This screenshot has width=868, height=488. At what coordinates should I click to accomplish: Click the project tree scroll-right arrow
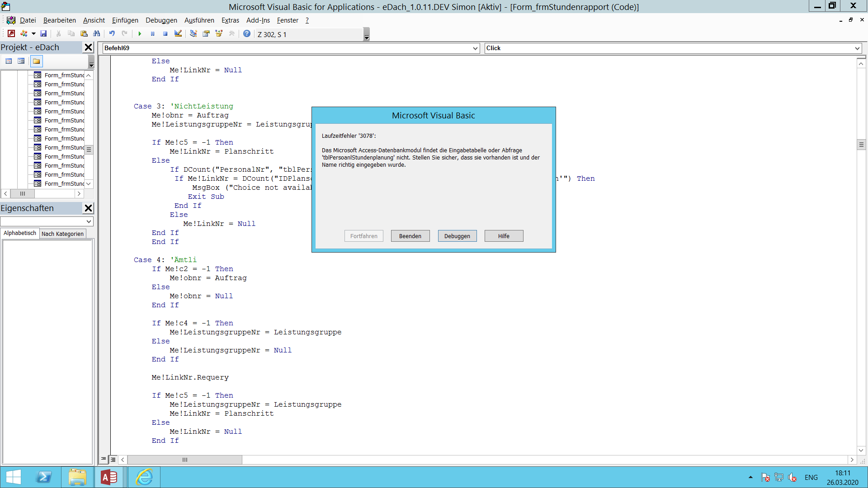tap(79, 193)
